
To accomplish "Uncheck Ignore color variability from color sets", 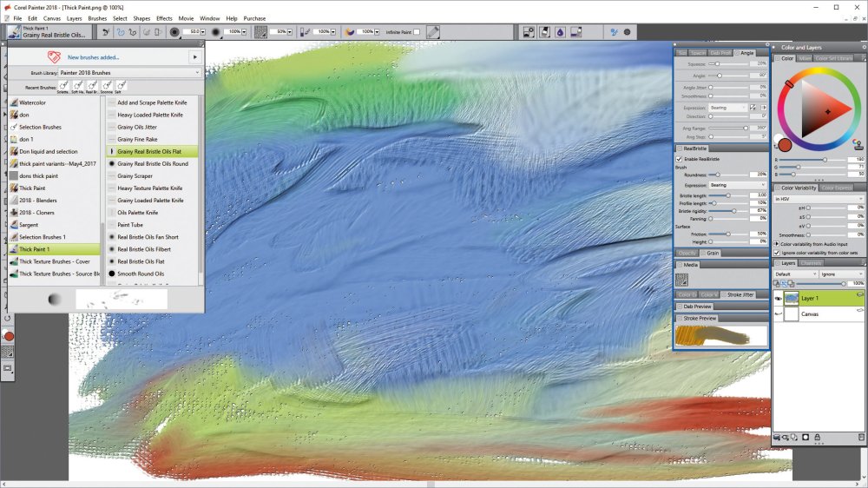I will [777, 253].
